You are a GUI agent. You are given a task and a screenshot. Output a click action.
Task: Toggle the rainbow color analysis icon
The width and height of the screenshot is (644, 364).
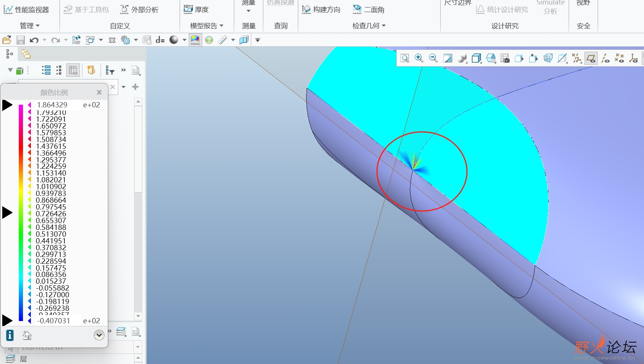tap(195, 40)
